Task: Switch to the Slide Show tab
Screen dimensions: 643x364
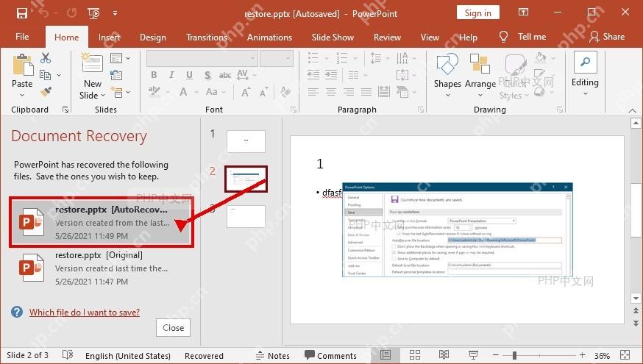Action: click(333, 38)
